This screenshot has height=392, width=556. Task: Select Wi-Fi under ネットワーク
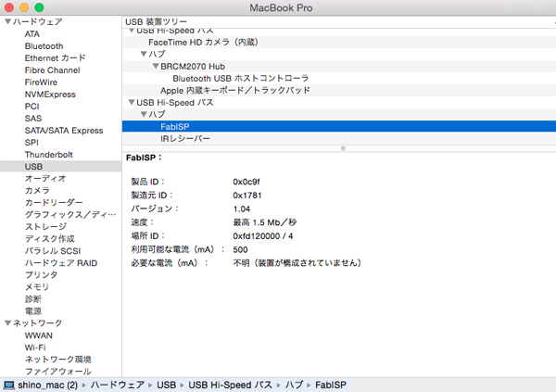(35, 348)
